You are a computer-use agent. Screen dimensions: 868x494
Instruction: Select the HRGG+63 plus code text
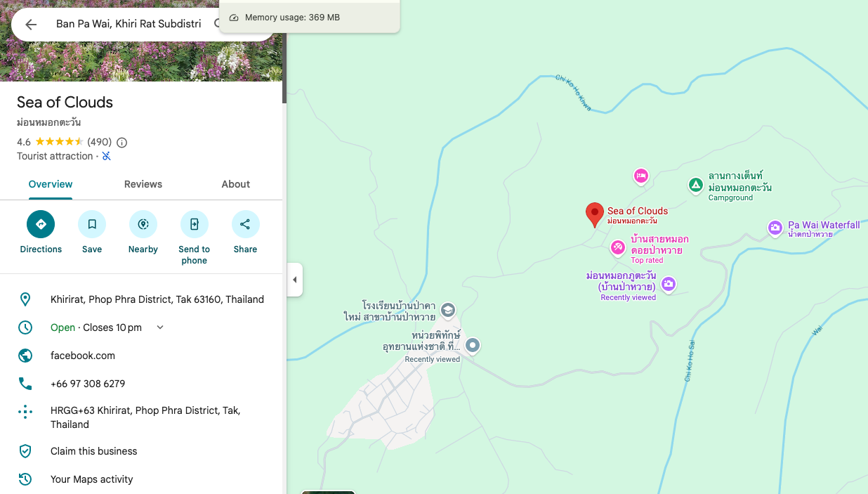(x=145, y=417)
